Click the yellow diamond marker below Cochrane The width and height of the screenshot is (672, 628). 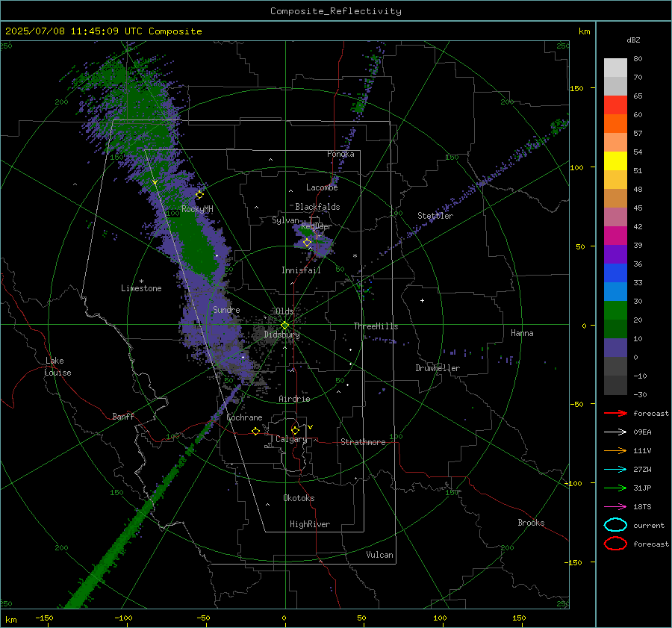point(256,431)
